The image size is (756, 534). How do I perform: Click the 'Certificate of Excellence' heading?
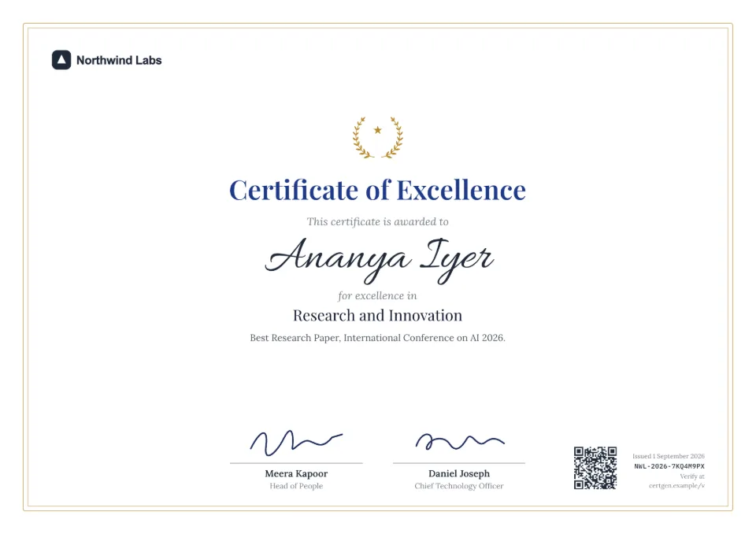pos(377,190)
